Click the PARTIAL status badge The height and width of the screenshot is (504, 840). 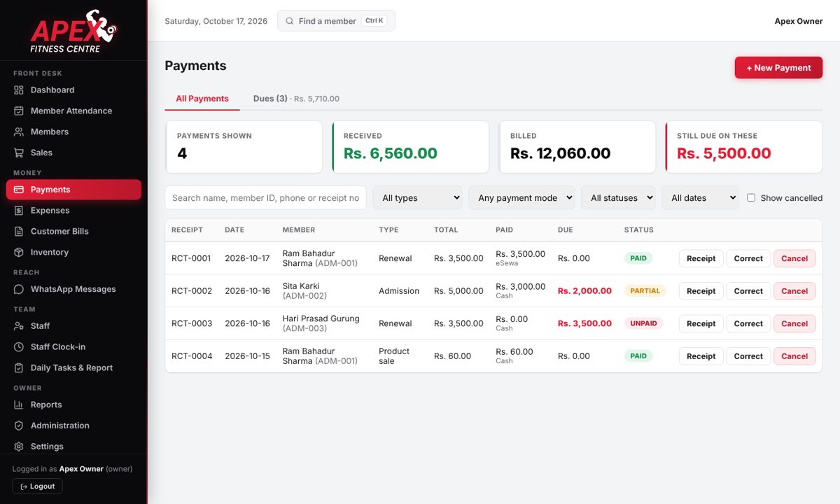click(x=645, y=291)
